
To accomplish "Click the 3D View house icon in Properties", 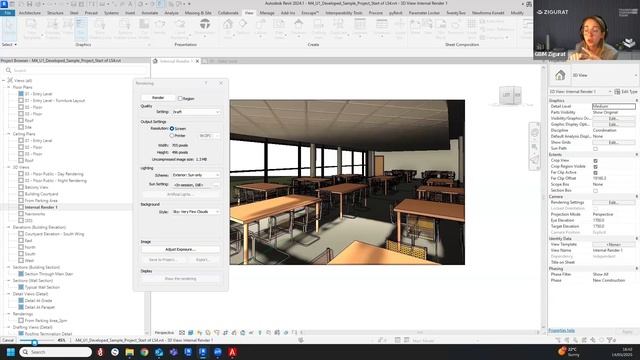I will coord(560,75).
